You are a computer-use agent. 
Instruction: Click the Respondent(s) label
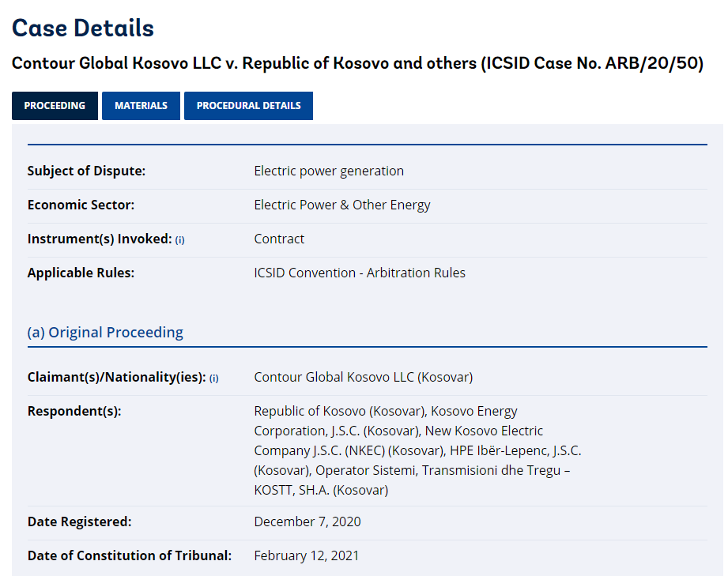(x=74, y=411)
